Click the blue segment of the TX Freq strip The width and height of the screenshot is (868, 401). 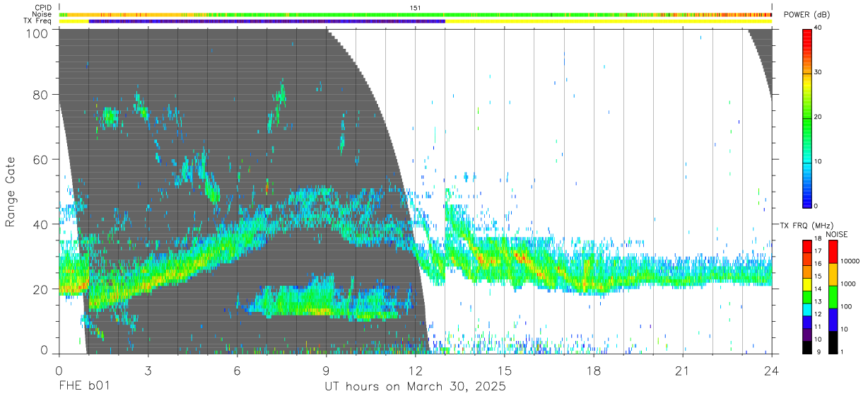click(266, 21)
